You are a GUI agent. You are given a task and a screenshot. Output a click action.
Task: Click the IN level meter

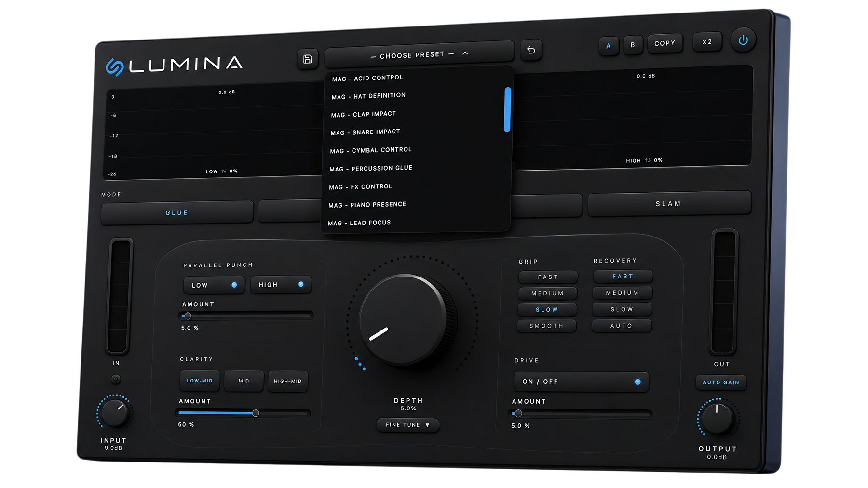point(119,296)
